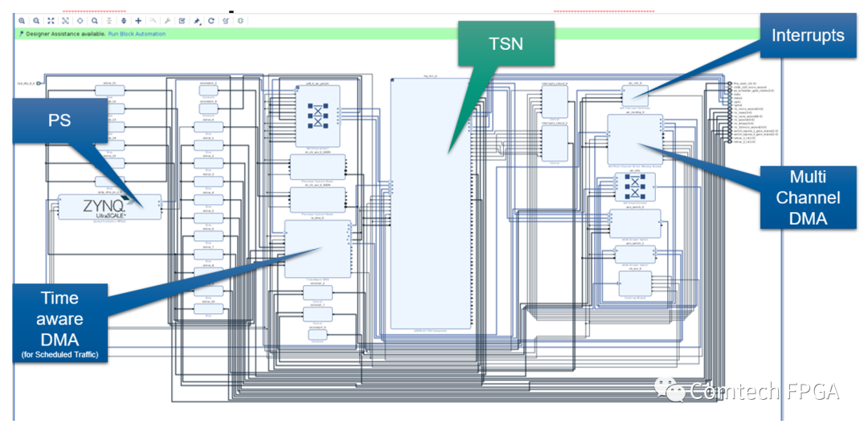This screenshot has height=428, width=868.
Task: Validate the design using checkmark icon
Action: tap(182, 21)
